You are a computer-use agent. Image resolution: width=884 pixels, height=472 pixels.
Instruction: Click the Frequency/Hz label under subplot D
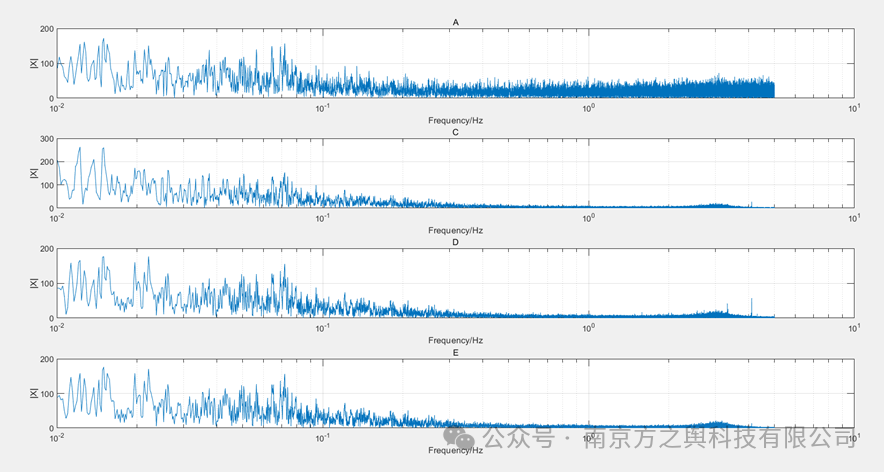[455, 340]
